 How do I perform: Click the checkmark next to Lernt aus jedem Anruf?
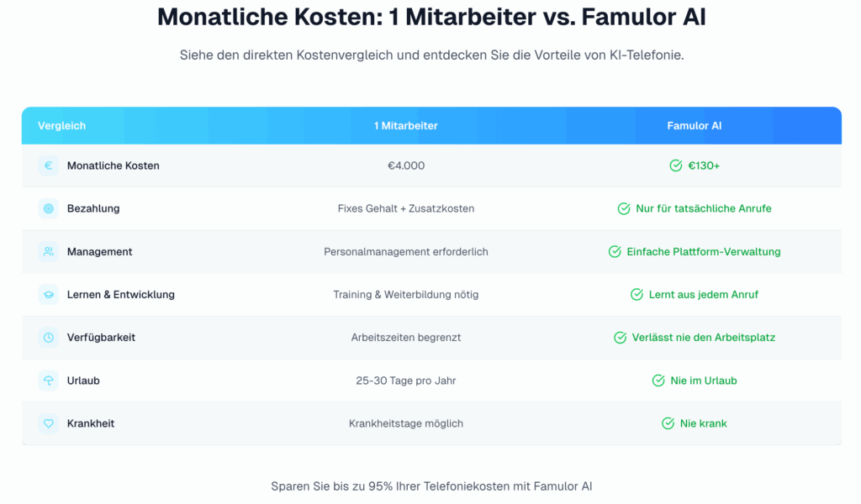click(637, 295)
